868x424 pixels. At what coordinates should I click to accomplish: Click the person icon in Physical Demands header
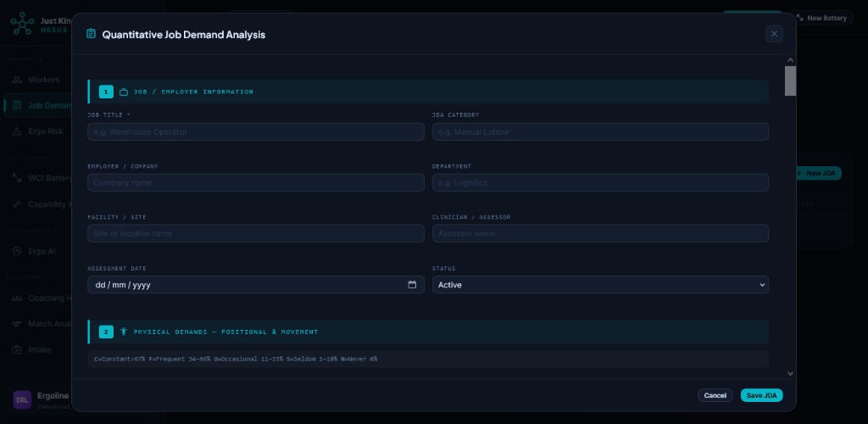point(124,332)
